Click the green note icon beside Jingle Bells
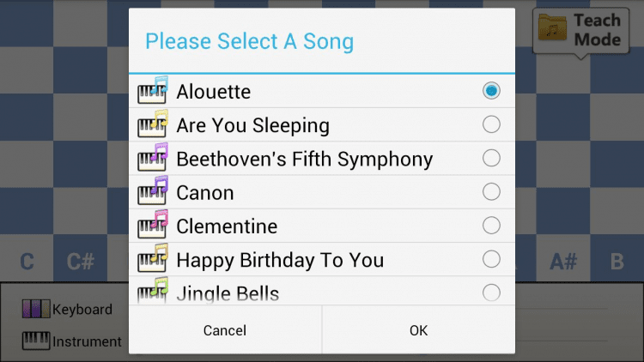 pos(153,292)
